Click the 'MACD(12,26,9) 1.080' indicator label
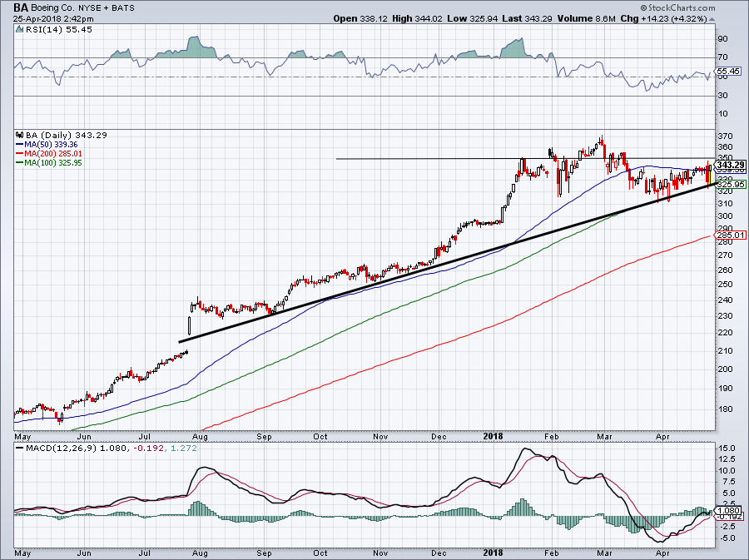The image size is (749, 560). 77,448
